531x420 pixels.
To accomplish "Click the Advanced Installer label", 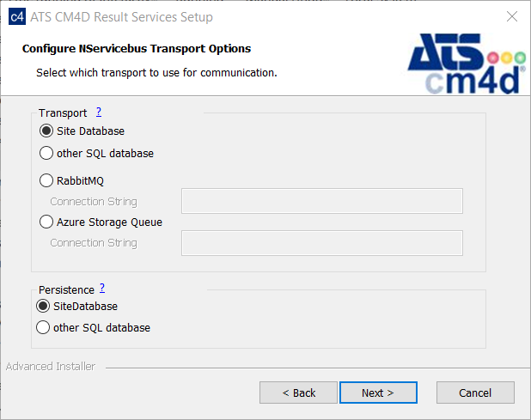I will click(x=51, y=367).
